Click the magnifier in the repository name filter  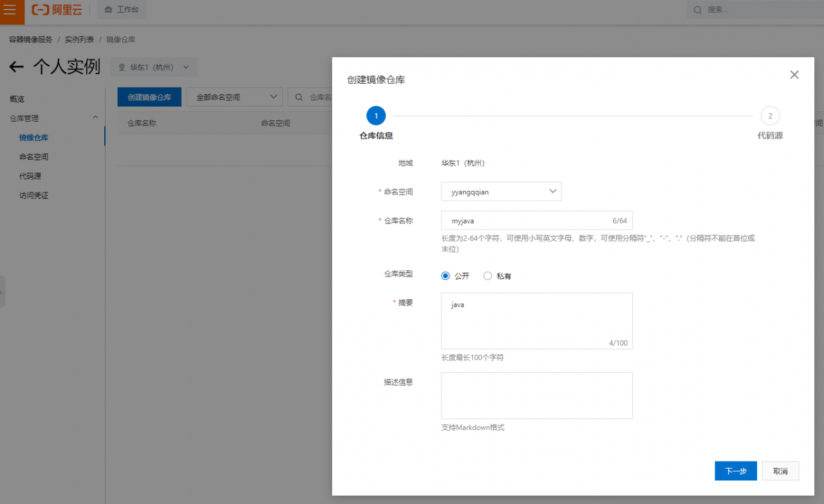298,97
